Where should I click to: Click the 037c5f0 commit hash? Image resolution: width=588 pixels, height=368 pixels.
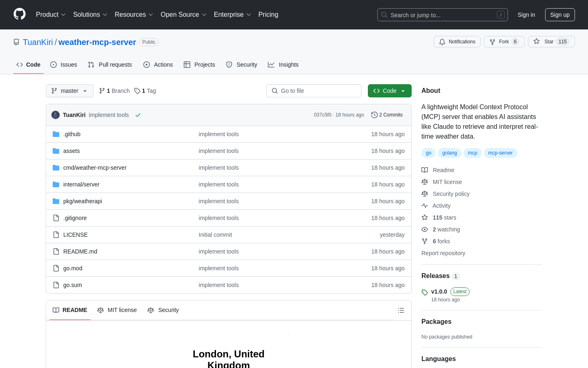pos(323,115)
